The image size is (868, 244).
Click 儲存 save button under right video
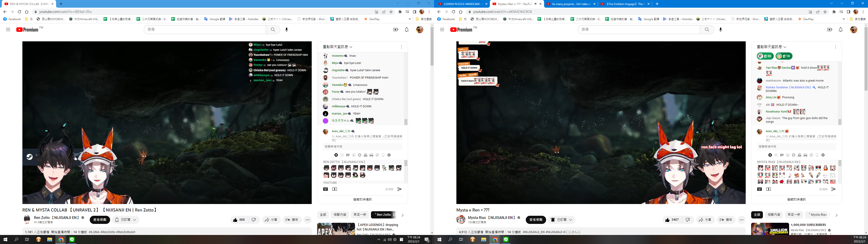[726, 220]
